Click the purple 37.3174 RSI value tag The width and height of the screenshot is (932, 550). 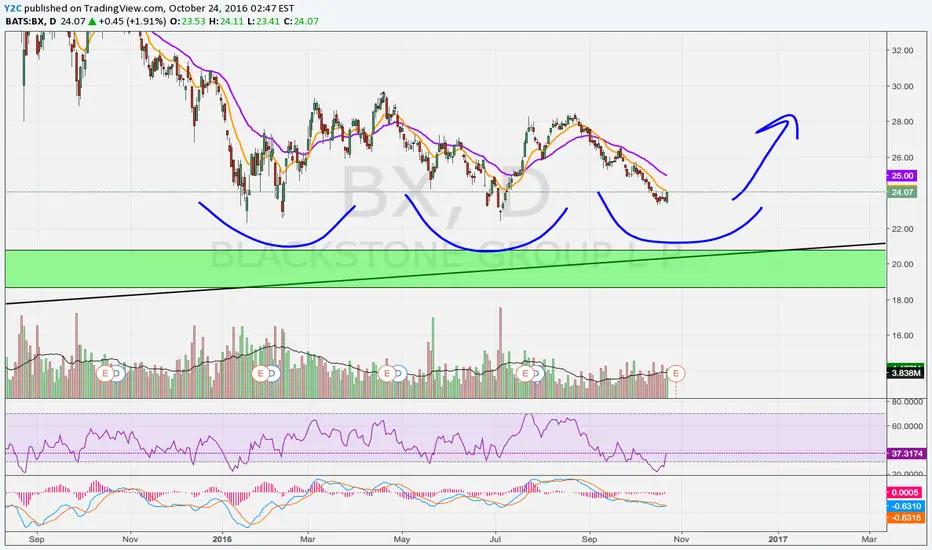(x=906, y=454)
